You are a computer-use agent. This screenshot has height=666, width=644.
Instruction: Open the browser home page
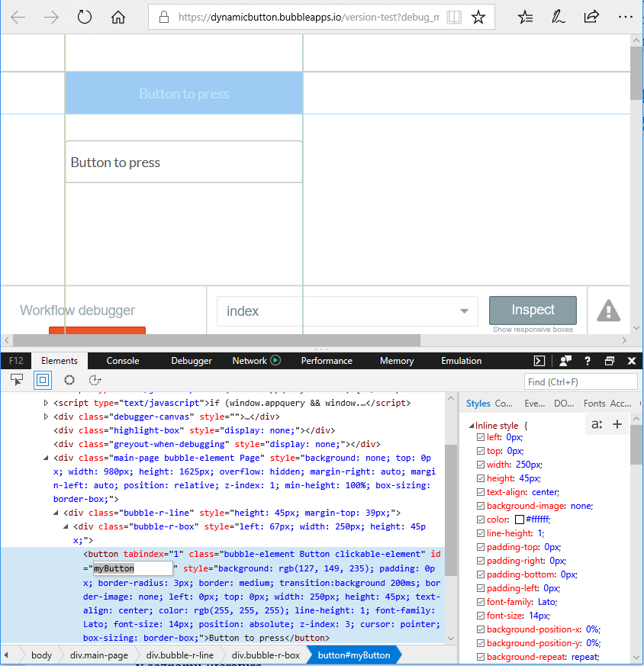tap(118, 18)
